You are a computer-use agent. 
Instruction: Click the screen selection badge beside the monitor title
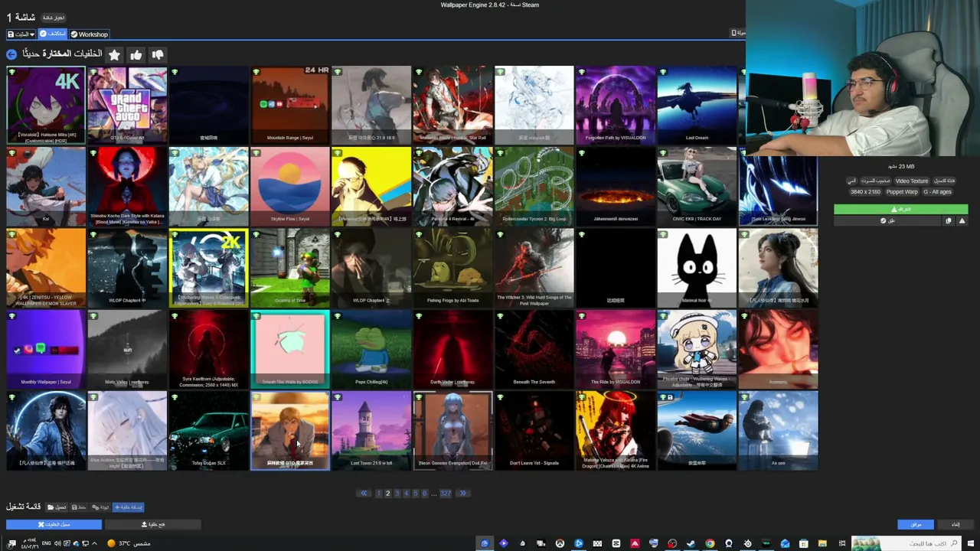[54, 18]
